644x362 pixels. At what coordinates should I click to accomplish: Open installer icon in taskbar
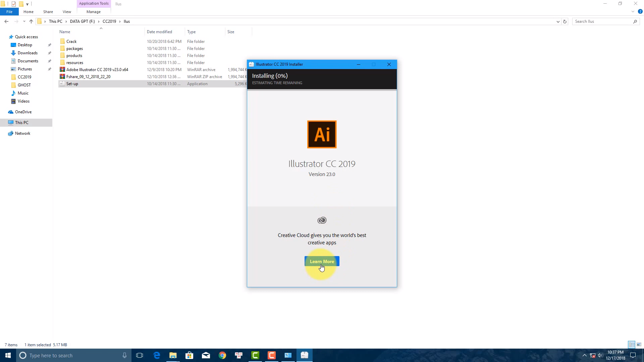pyautogui.click(x=305, y=355)
